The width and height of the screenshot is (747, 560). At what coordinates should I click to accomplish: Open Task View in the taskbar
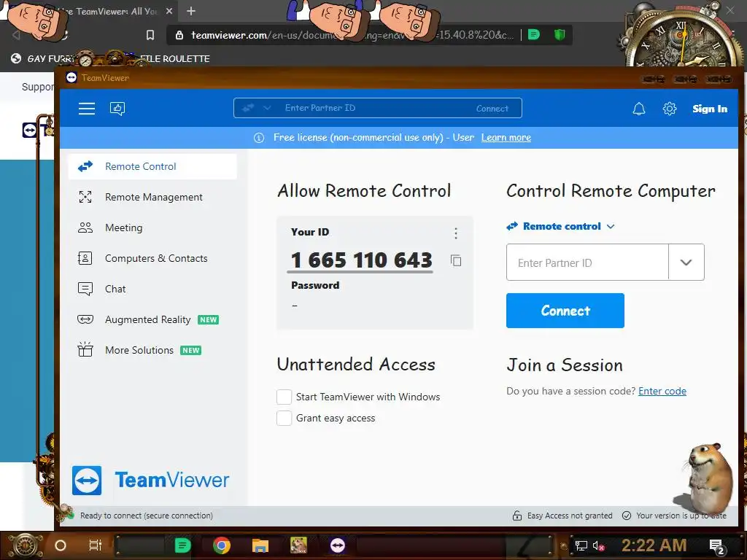(x=96, y=545)
